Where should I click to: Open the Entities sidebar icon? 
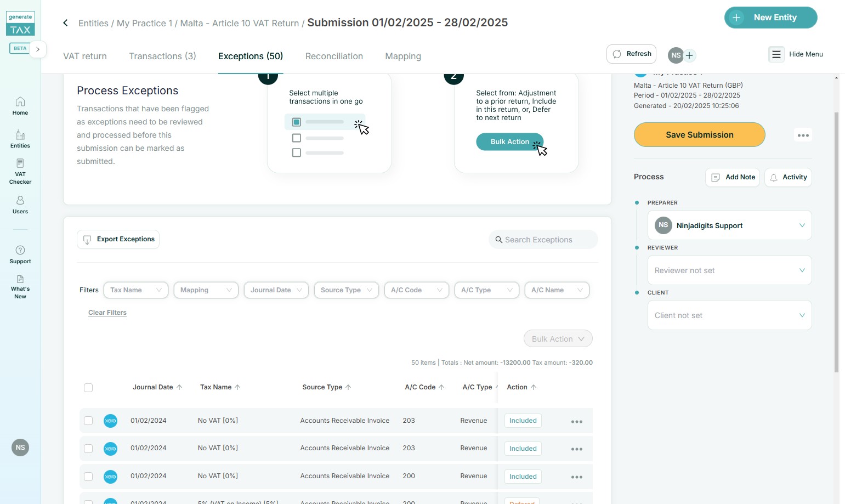coord(20,139)
